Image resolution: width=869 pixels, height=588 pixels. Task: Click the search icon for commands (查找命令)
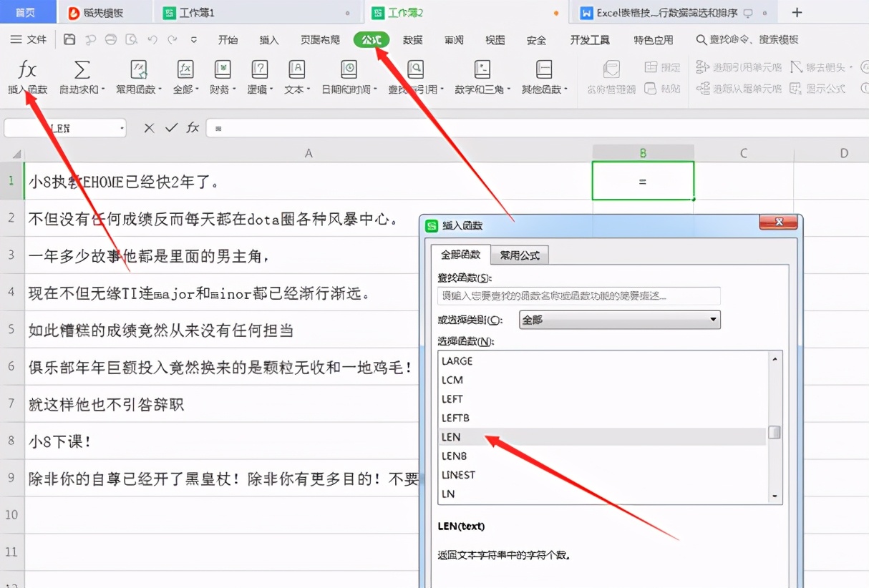(x=701, y=40)
